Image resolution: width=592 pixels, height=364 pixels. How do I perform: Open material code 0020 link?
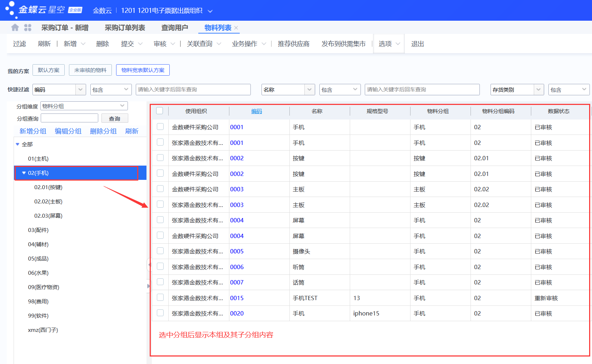[x=237, y=313]
